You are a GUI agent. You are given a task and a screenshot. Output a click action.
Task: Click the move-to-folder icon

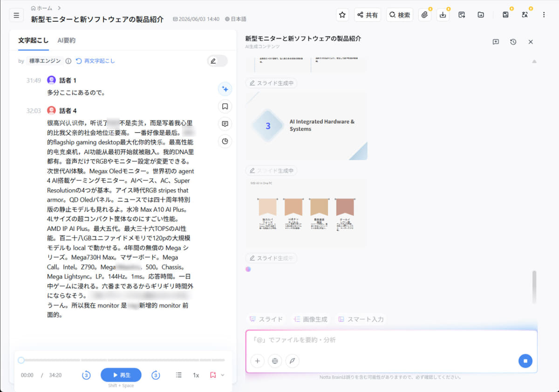481,15
